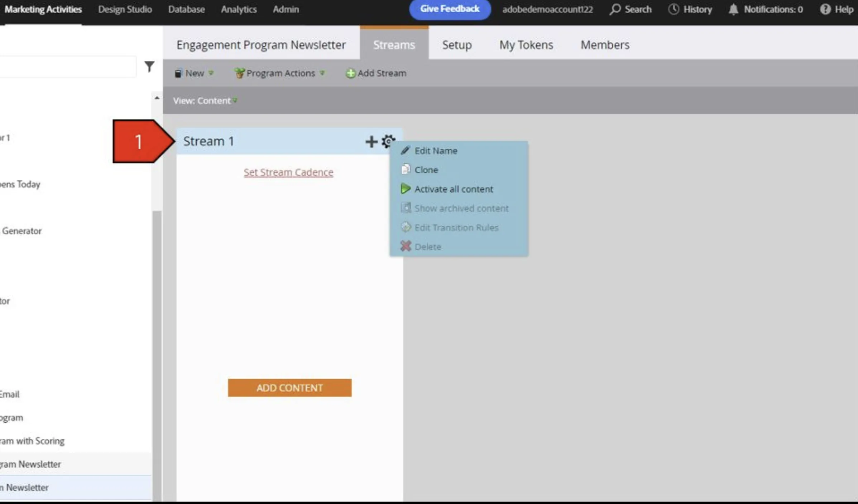Click the Give Feedback button
Screen dimensions: 858x504
click(450, 9)
